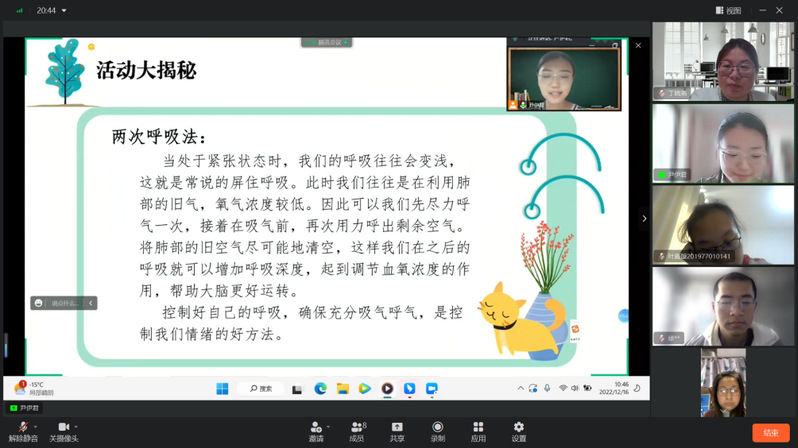Open the Members (成员) list
The width and height of the screenshot is (798, 448).
coord(356,428)
